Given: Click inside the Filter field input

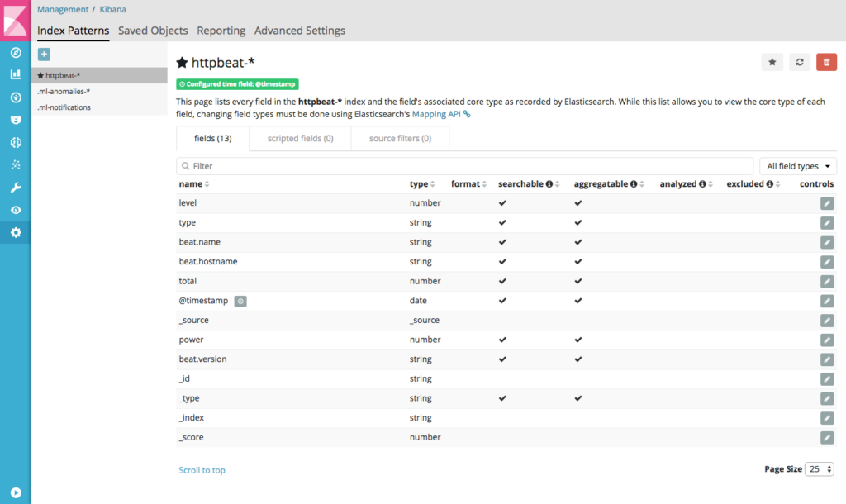Looking at the screenshot, I should point(463,165).
